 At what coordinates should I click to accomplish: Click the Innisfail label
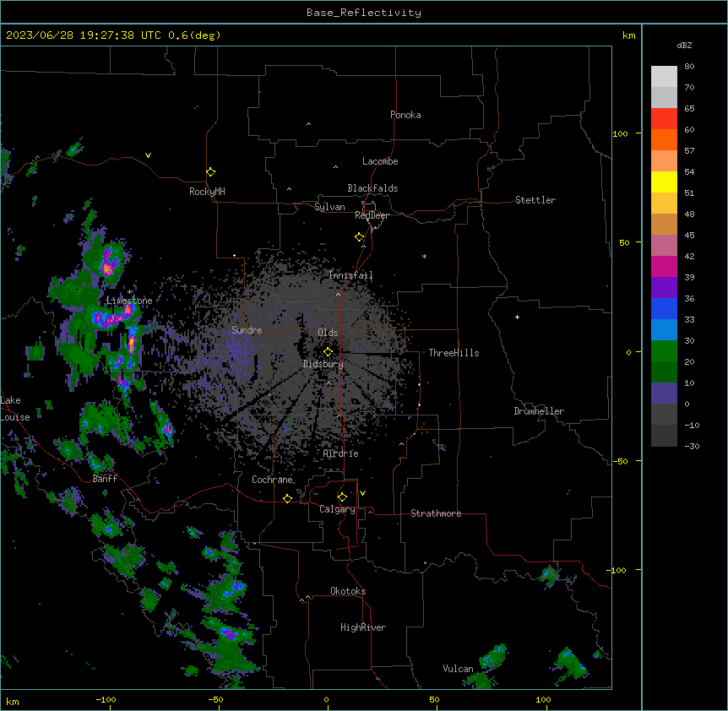pyautogui.click(x=350, y=275)
